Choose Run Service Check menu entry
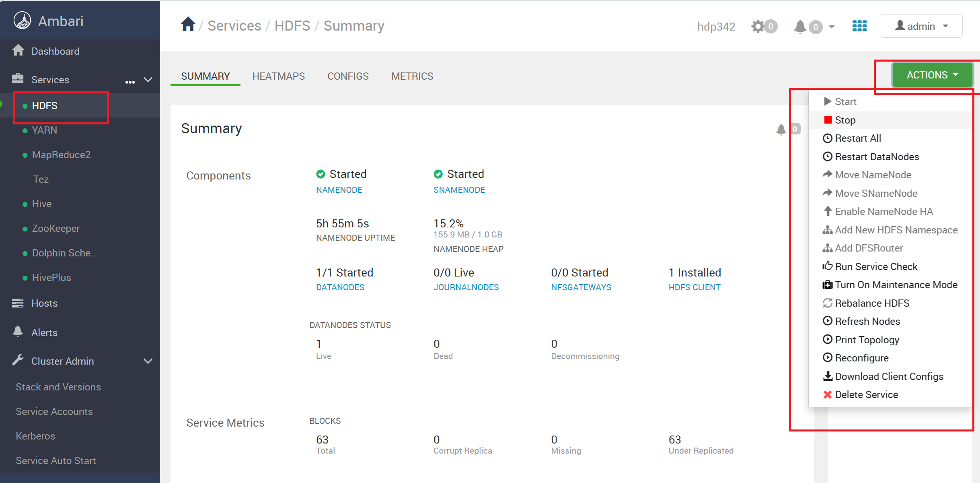The width and height of the screenshot is (980, 483). (x=890, y=266)
